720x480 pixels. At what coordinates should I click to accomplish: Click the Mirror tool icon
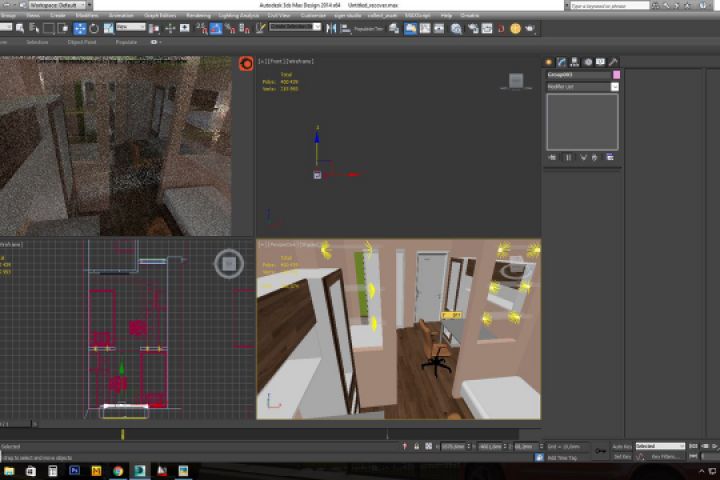pos(331,28)
